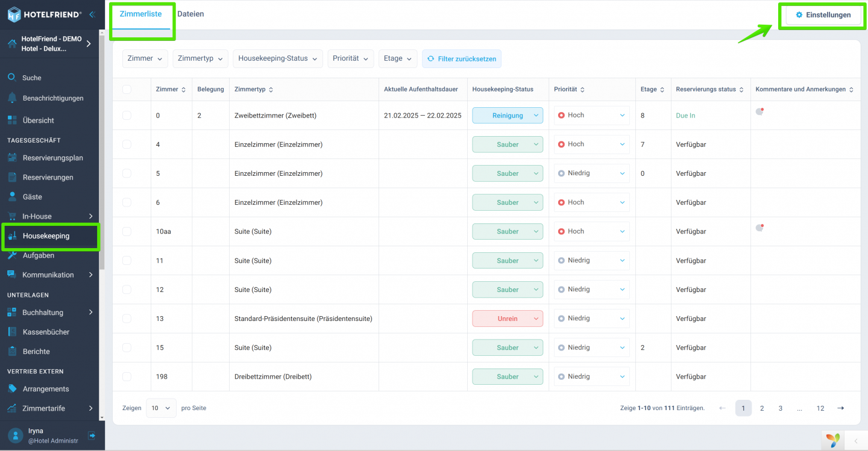Sort by Zimmertyp column header
868x451 pixels.
pyautogui.click(x=254, y=90)
